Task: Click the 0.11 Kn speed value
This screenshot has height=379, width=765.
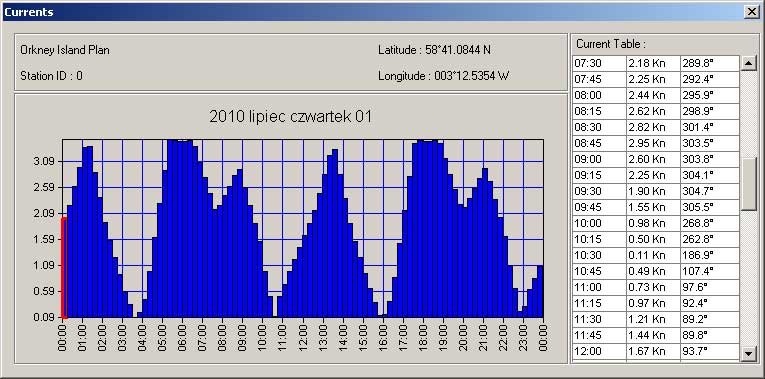Action: click(647, 255)
